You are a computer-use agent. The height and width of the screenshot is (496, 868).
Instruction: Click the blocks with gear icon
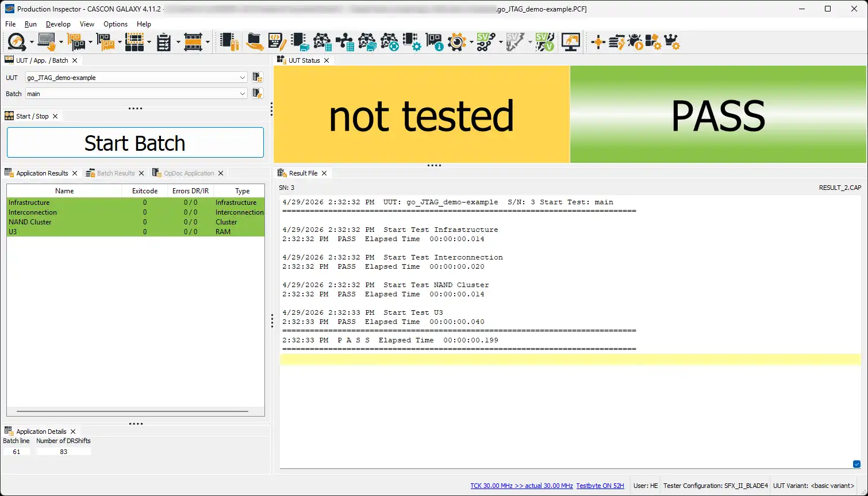click(x=653, y=42)
